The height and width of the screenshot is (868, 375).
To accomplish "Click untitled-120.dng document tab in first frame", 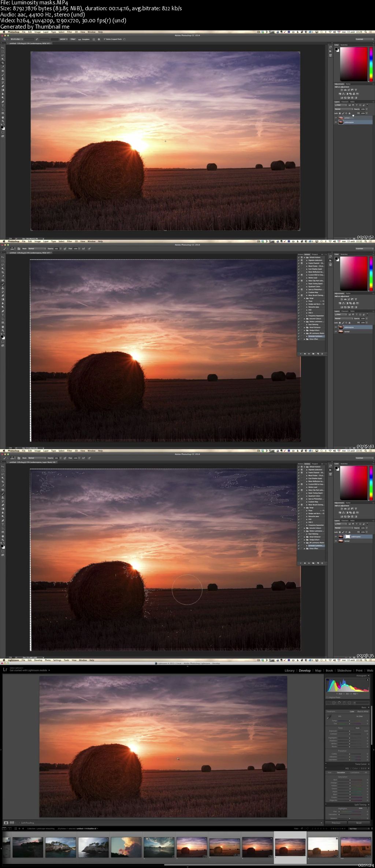I will click(30, 43).
